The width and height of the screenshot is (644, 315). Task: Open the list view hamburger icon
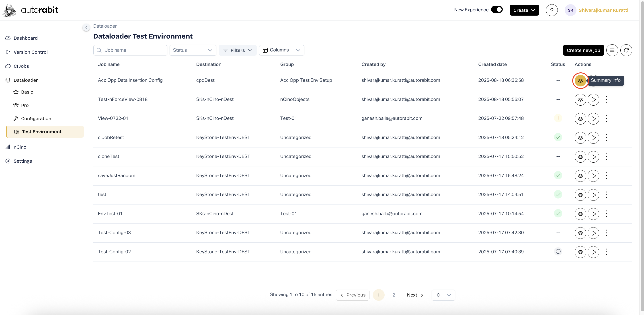(x=612, y=50)
